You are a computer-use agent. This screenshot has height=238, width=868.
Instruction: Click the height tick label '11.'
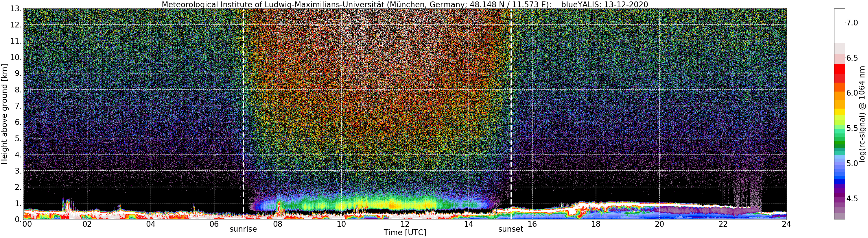(16, 41)
